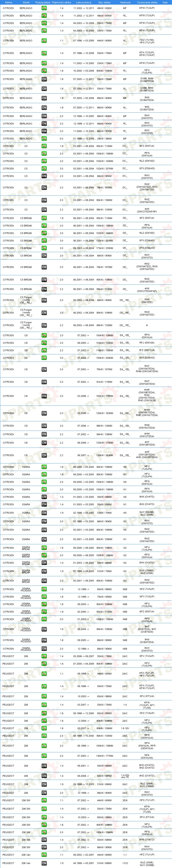Select the 04.1999 -> 05.2007 production years cell

point(84,863)
